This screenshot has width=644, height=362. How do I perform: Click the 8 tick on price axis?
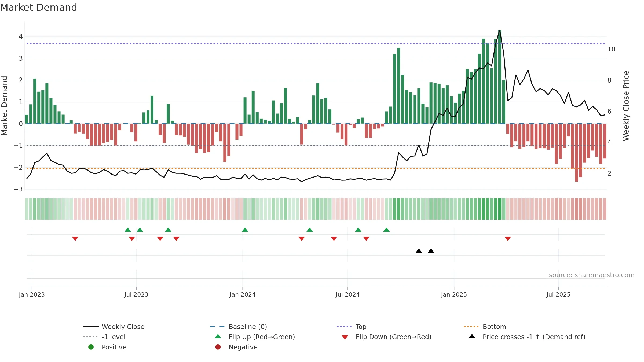(610, 80)
